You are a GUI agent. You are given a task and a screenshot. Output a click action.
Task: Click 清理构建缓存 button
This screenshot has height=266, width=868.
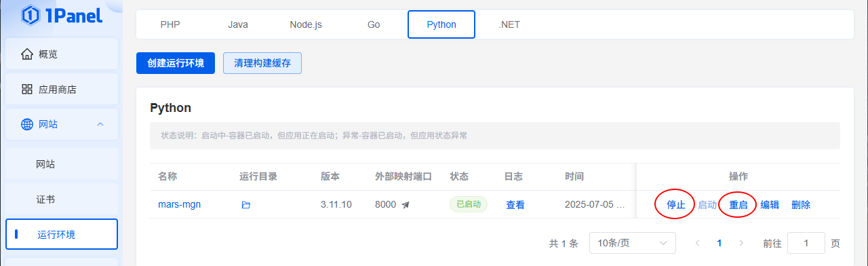click(x=262, y=62)
